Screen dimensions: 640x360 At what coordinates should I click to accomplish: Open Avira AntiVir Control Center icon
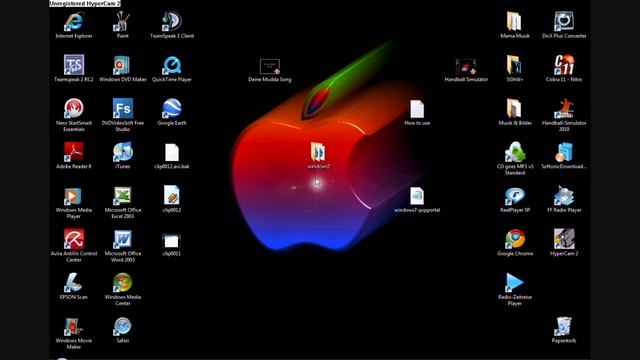[x=74, y=239]
